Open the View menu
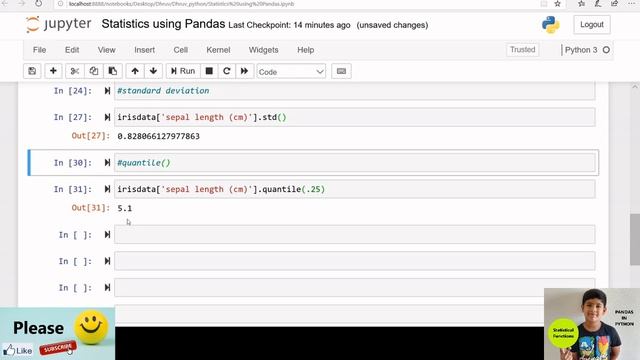This screenshot has width=640, height=360. pos(106,50)
